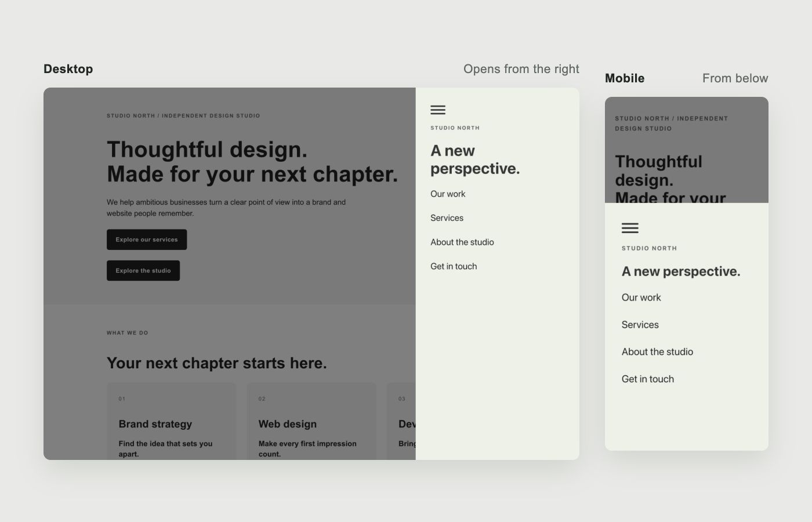The width and height of the screenshot is (812, 522).
Task: Click the mobile 'STUDIO NORTH / INDEPENDENT DESIGN STUDIO' tagline
Action: coord(672,124)
